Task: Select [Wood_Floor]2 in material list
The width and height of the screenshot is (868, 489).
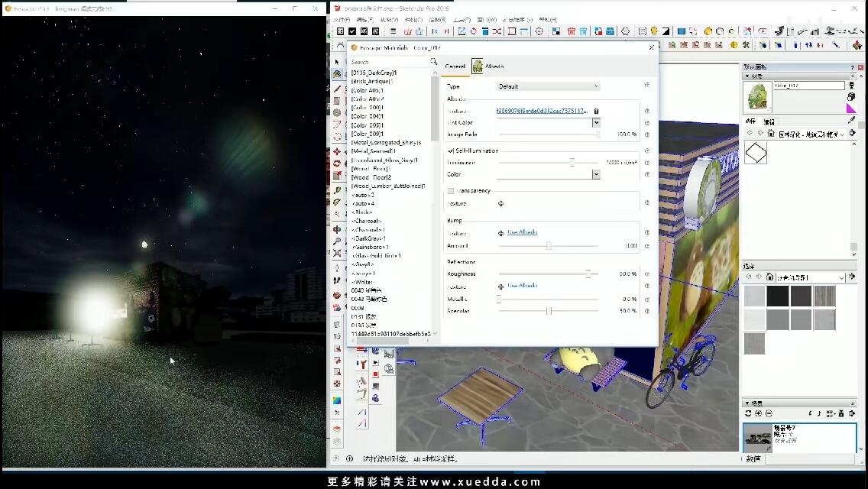Action: [371, 177]
